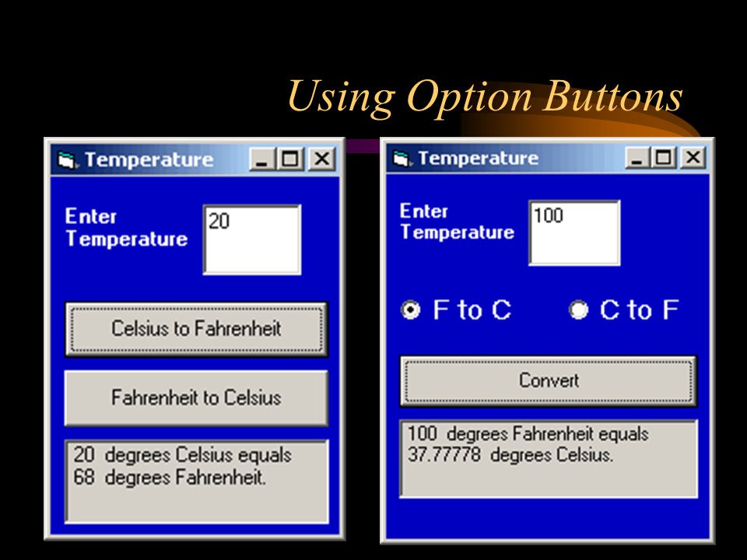Focus the temperature field containing 100
The image size is (747, 560).
[574, 233]
